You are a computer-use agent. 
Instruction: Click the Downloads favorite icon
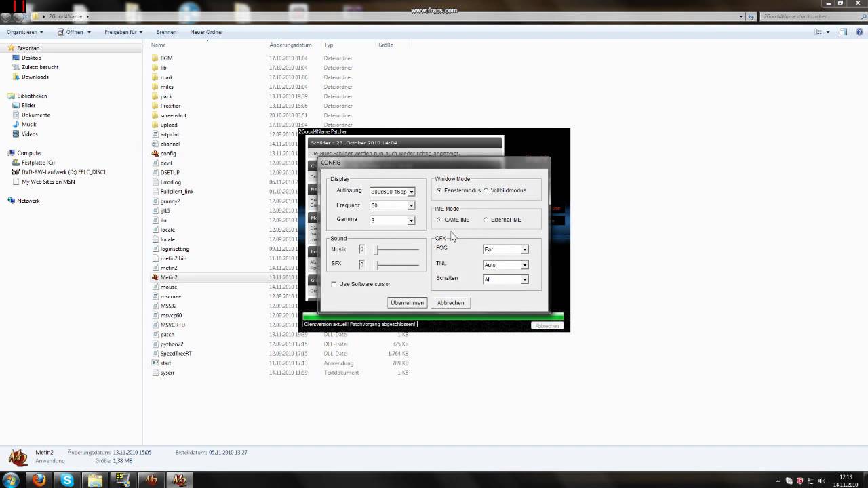[x=16, y=77]
